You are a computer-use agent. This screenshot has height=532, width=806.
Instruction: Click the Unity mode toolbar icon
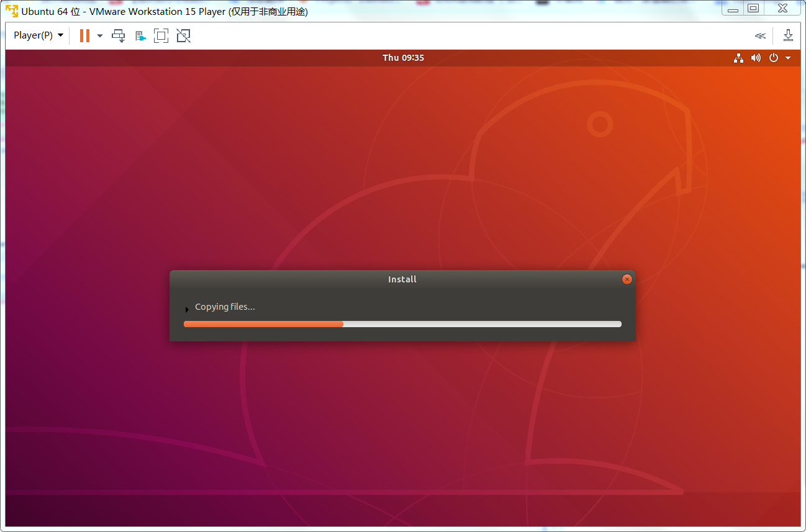183,35
